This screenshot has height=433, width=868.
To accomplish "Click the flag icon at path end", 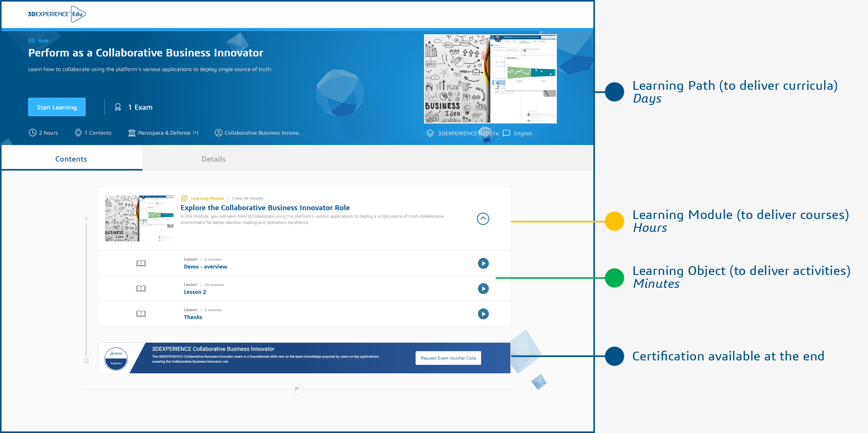I will coord(297,389).
